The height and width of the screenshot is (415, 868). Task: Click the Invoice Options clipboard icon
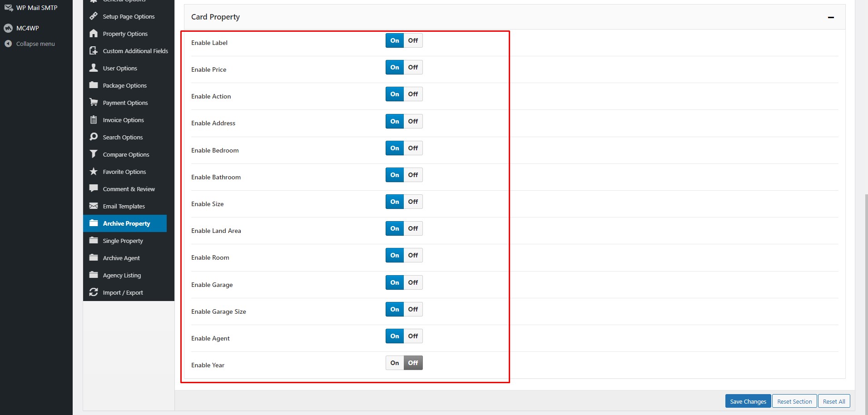[94, 120]
